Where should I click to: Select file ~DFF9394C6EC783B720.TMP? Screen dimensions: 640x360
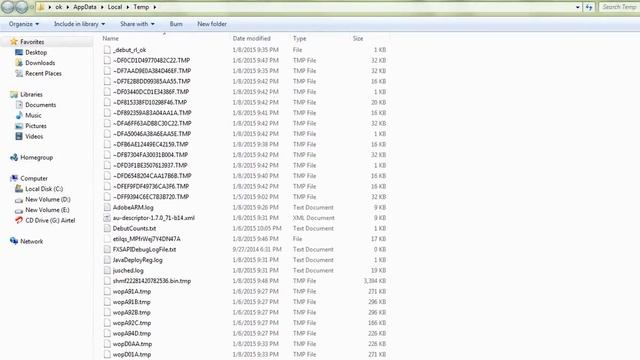151,197
